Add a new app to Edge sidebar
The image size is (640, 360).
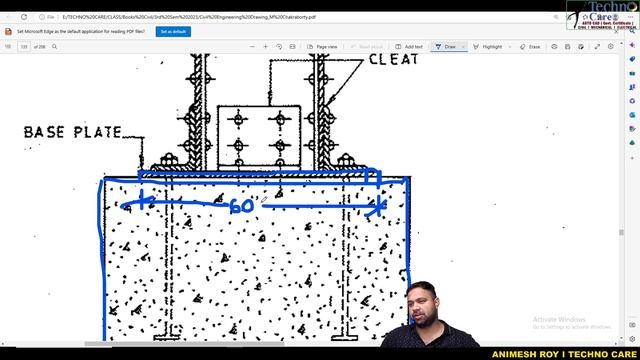point(632,158)
